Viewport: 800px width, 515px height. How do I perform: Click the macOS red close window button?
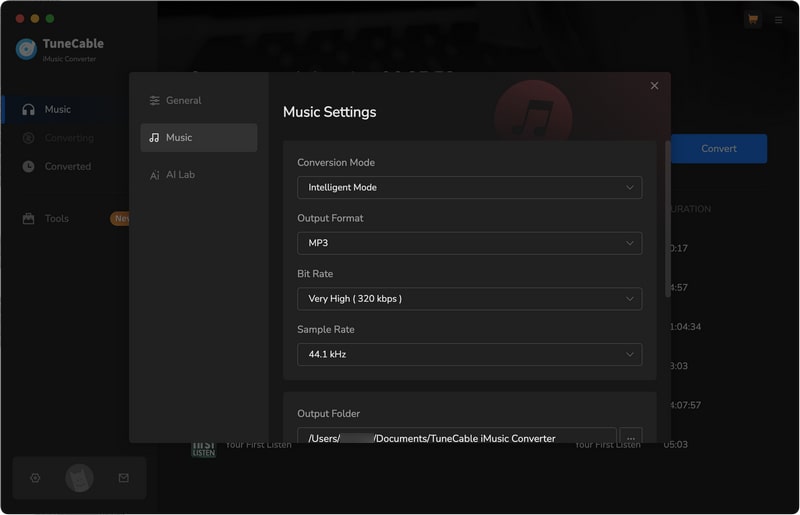click(20, 19)
